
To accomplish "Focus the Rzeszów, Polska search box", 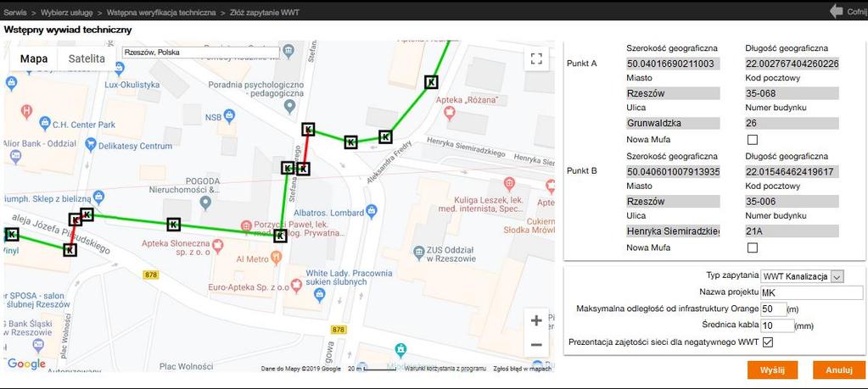I will (x=200, y=53).
